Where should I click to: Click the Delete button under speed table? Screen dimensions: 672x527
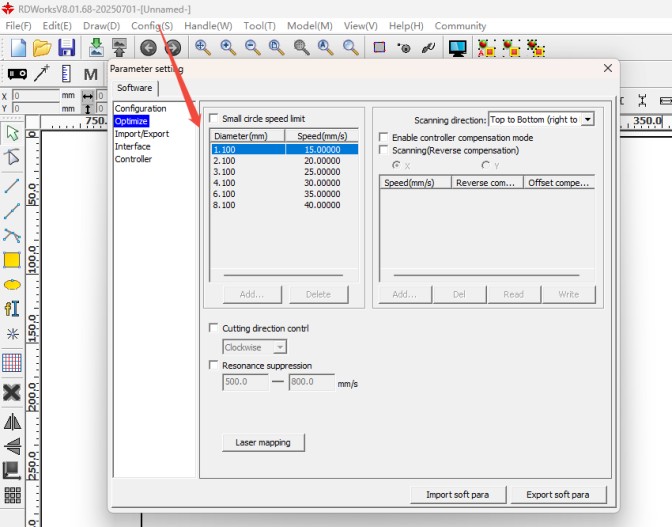318,294
